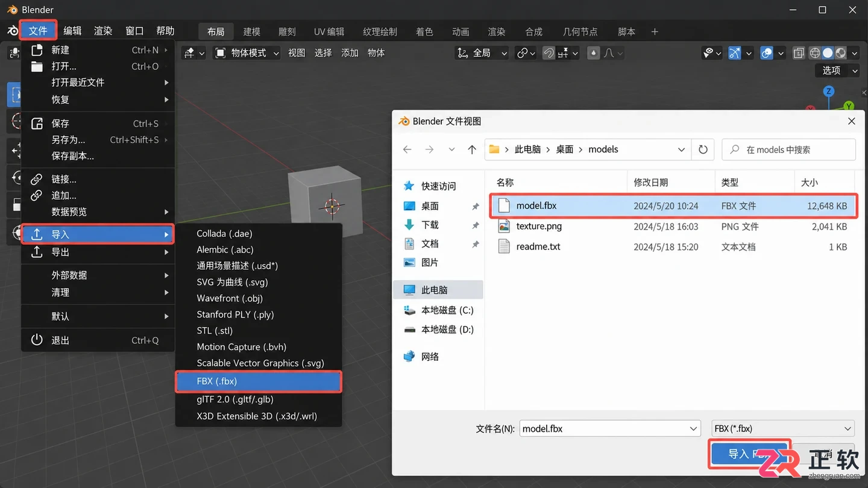
Task: Click the 导出 export icon
Action: pos(37,252)
